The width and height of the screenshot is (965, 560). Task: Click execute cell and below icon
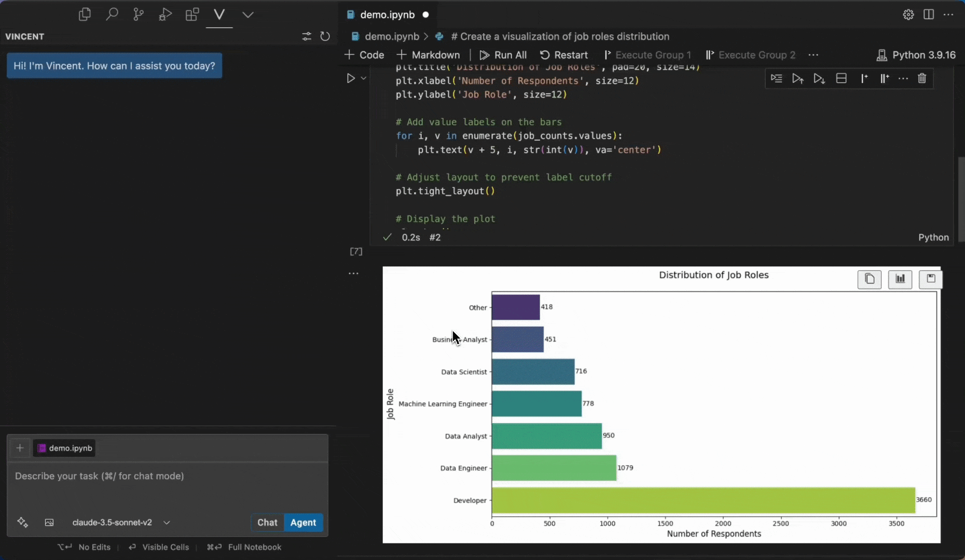click(819, 78)
